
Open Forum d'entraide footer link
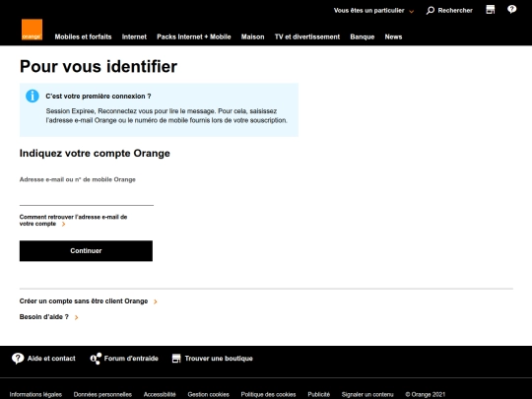[131, 359]
